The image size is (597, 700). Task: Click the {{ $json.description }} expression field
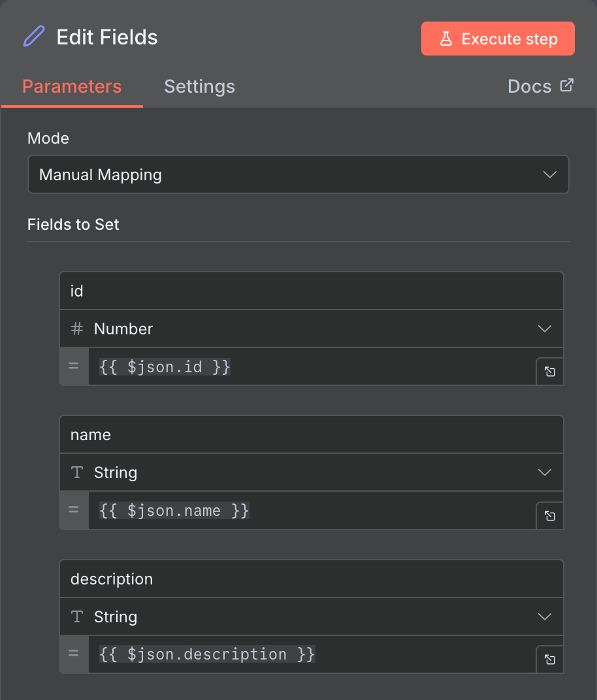[x=312, y=654]
